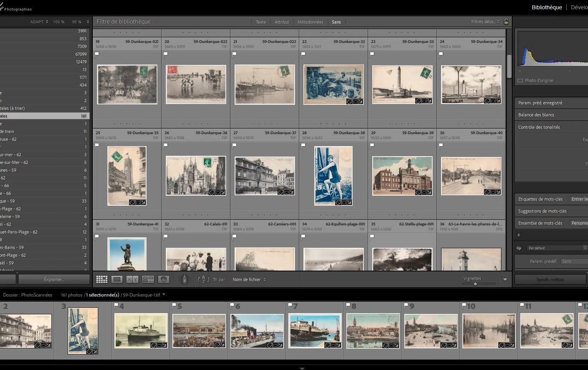The image size is (588, 370).
Task: Collapse the filmstrip with the bottom triangle
Action: pos(302,368)
